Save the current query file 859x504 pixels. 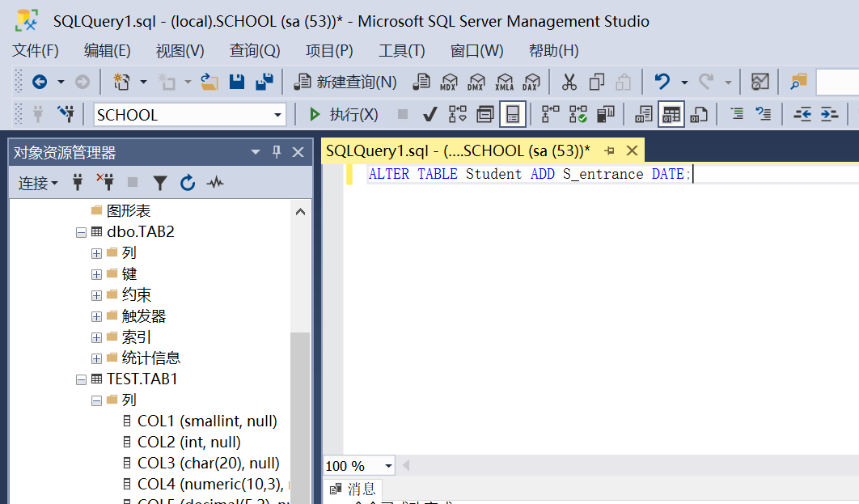(x=237, y=83)
